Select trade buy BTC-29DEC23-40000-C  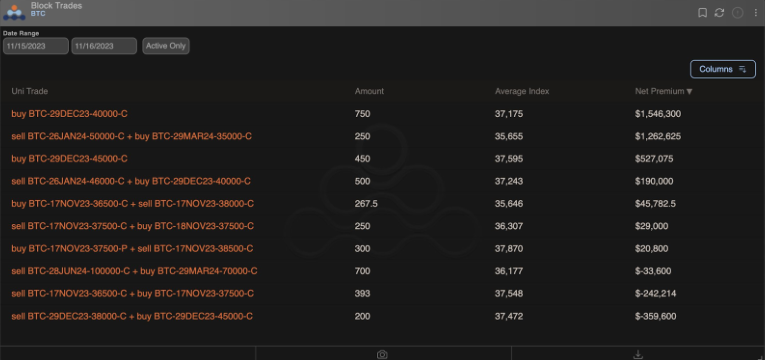click(70, 114)
